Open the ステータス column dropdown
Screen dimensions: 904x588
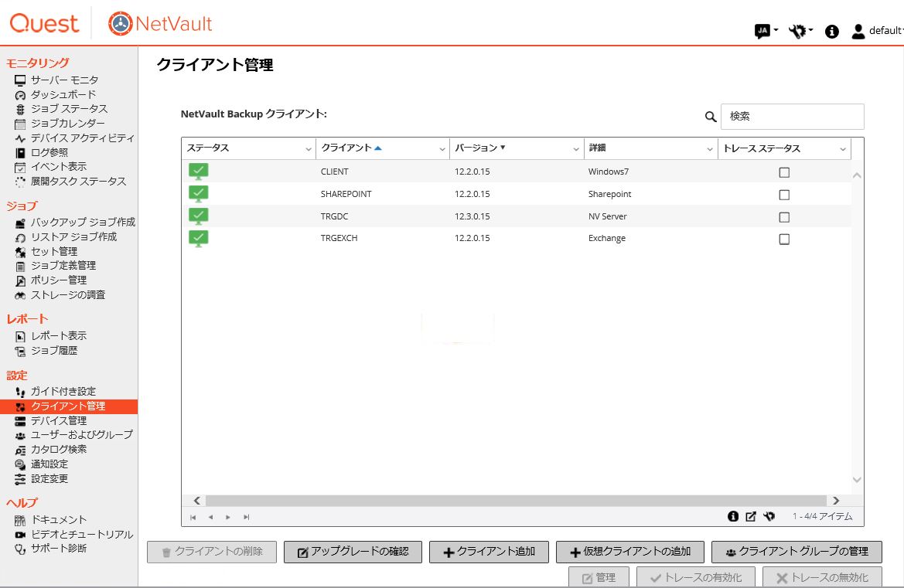pos(309,149)
